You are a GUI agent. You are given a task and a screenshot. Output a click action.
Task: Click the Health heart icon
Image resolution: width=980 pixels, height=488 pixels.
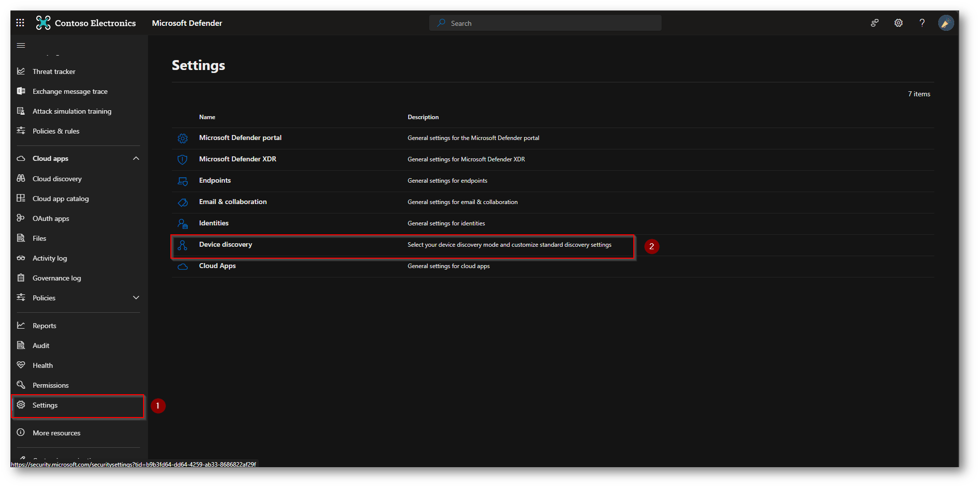click(x=21, y=365)
